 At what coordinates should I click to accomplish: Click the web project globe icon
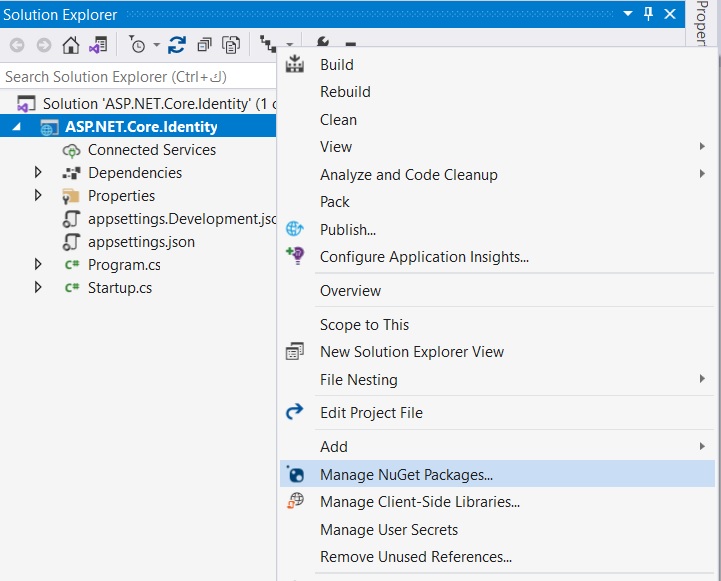pyautogui.click(x=49, y=127)
